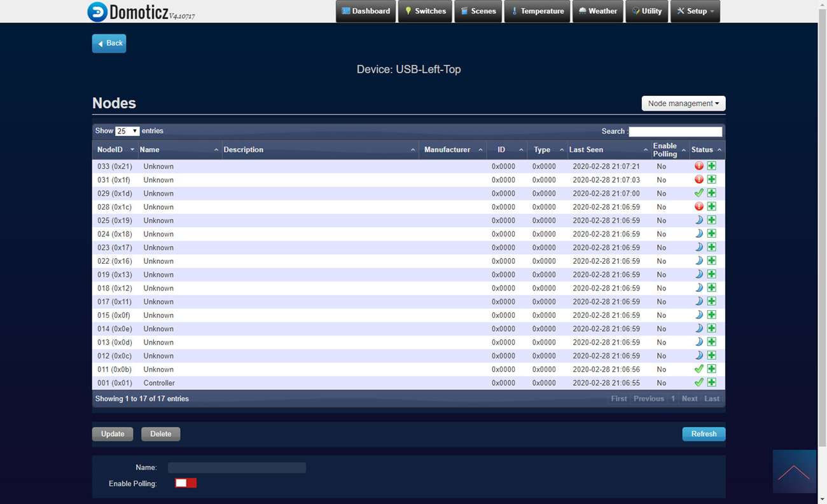Open the Show entries count selector
This screenshot has width=827, height=504.
[x=127, y=131]
